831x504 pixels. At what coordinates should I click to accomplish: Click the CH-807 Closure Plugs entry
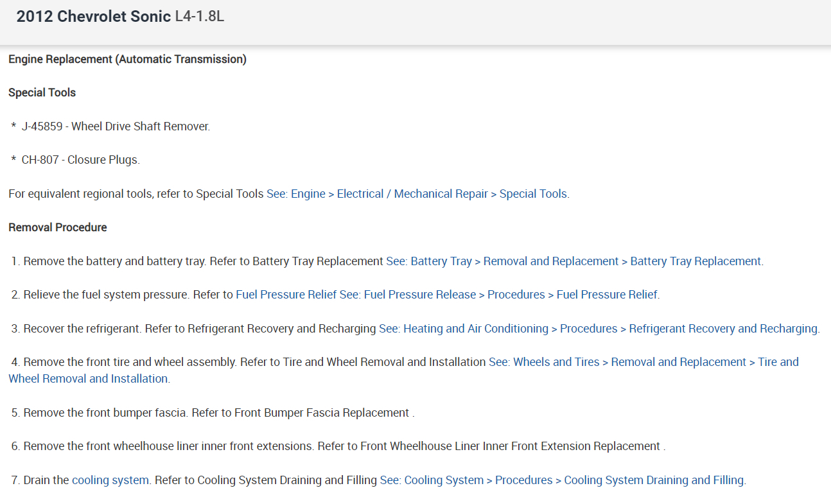pos(80,161)
